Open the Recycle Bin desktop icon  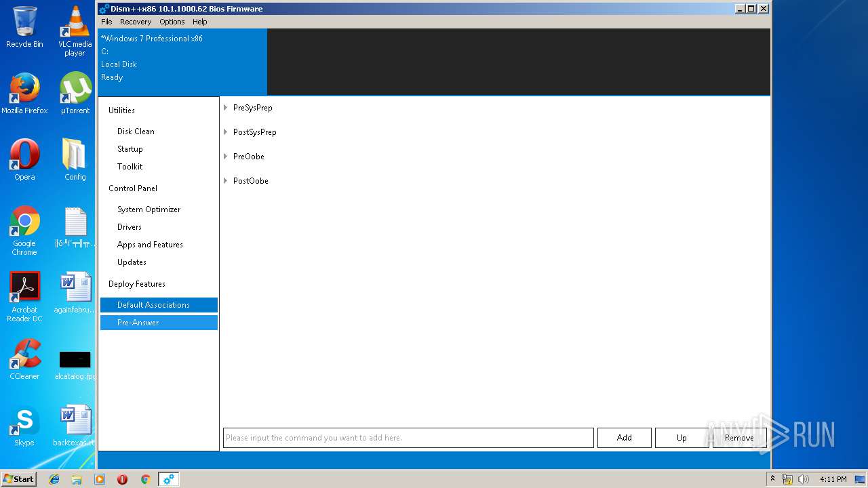pos(24,27)
